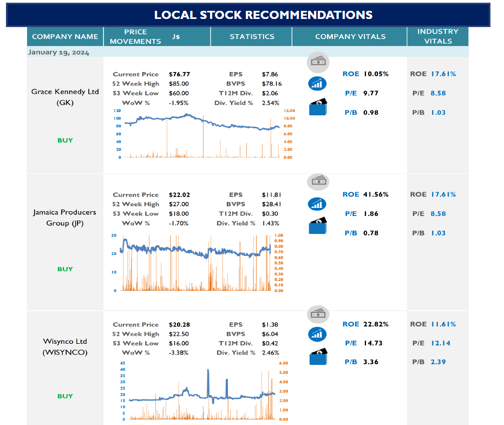
Task: Click the blue wallet icon in Jamaica Producers row
Action: (x=318, y=225)
